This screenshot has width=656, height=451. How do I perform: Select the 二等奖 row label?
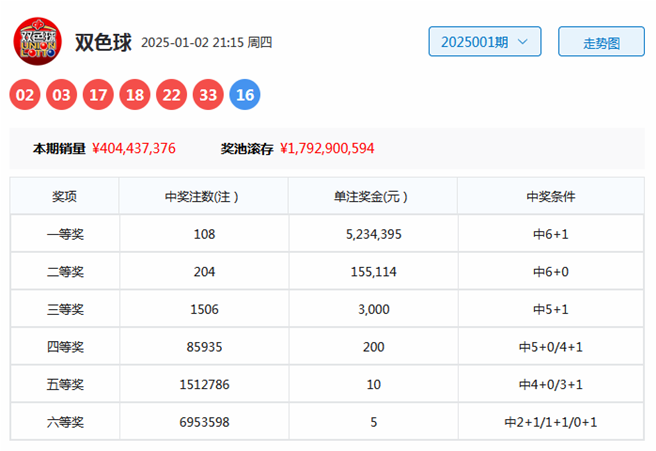pyautogui.click(x=65, y=272)
